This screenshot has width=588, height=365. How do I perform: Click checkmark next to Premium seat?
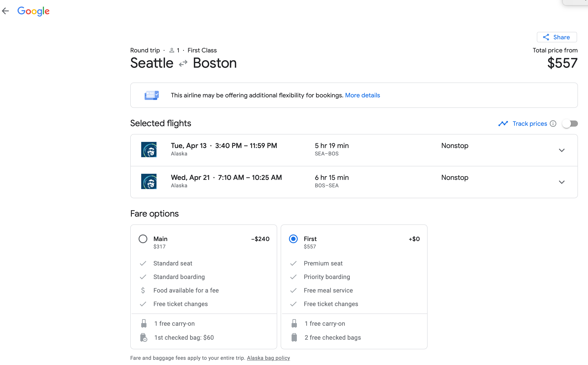point(293,263)
